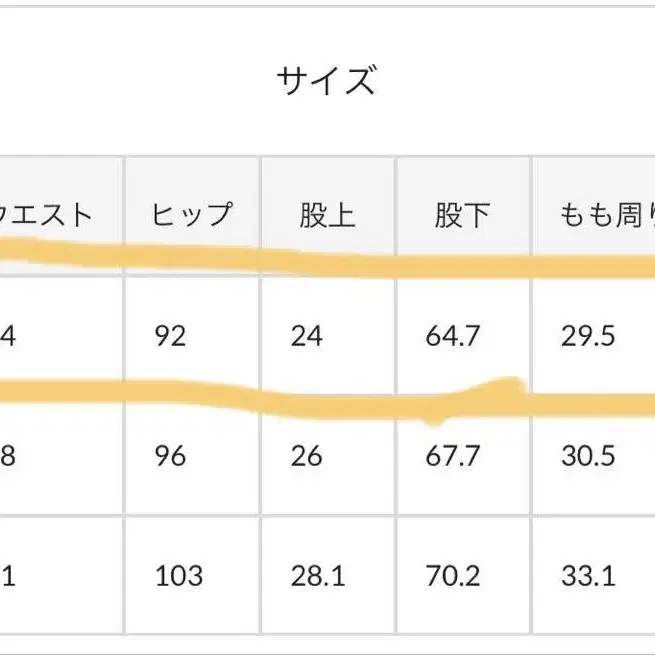Click the ウエスト column header
The image size is (655, 655).
pos(55,215)
